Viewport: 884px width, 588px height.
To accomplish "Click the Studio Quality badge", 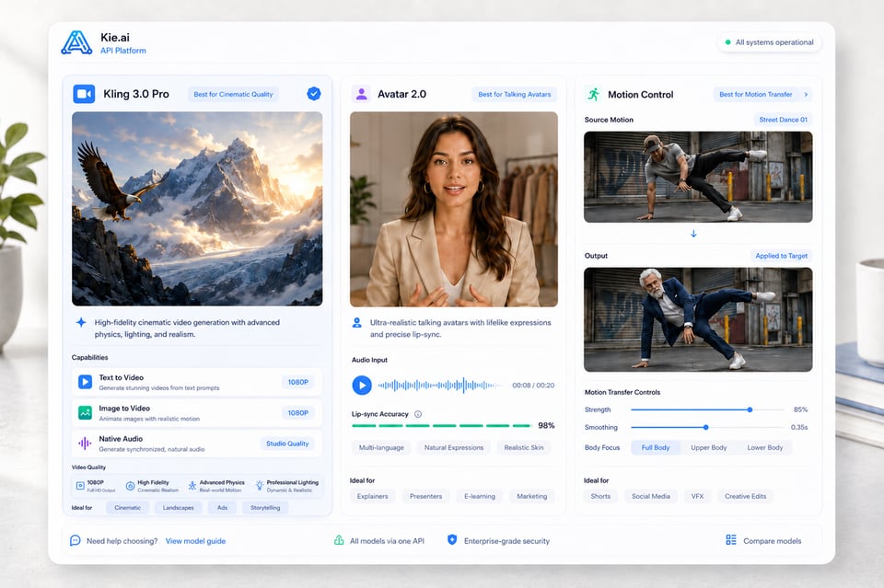I will click(x=287, y=444).
